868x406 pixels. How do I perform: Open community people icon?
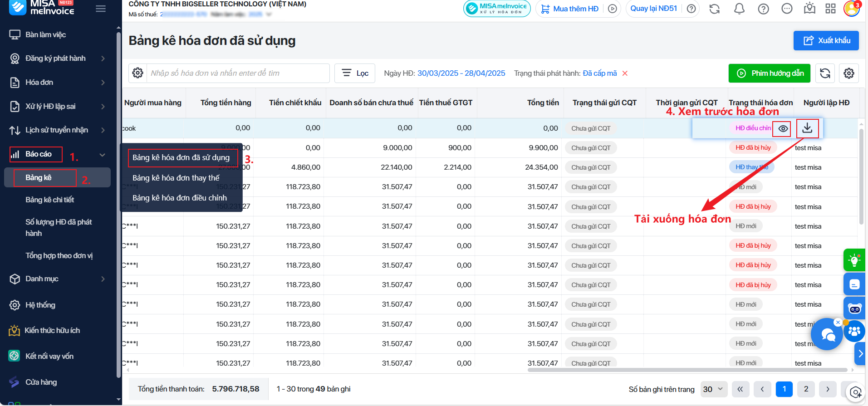pos(854,332)
